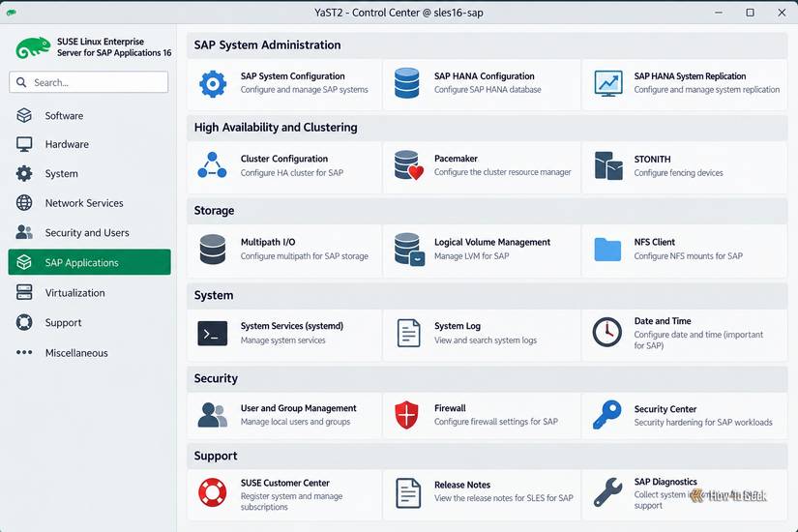The image size is (798, 532).
Task: Click the Multipath I/O disk icon
Action: 213,249
